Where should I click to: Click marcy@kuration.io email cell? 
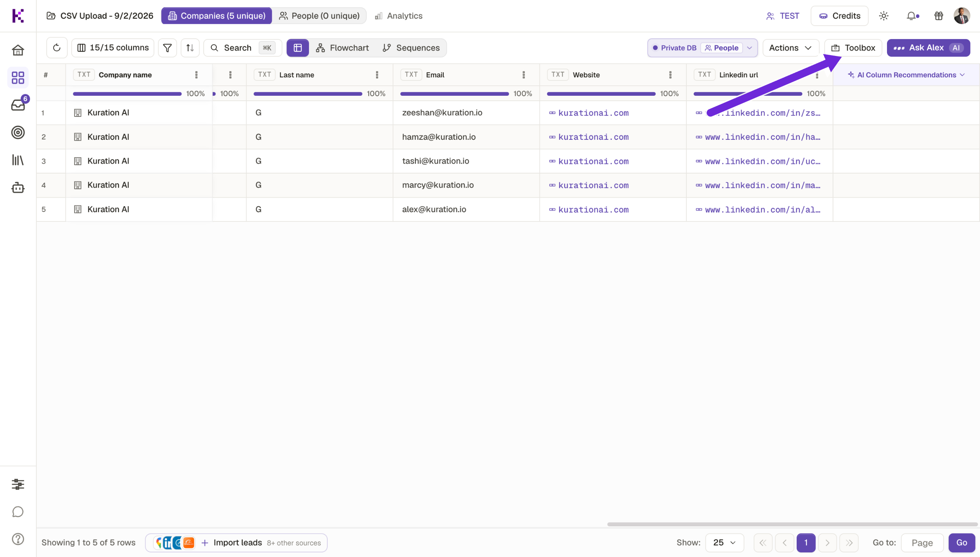[x=438, y=185]
